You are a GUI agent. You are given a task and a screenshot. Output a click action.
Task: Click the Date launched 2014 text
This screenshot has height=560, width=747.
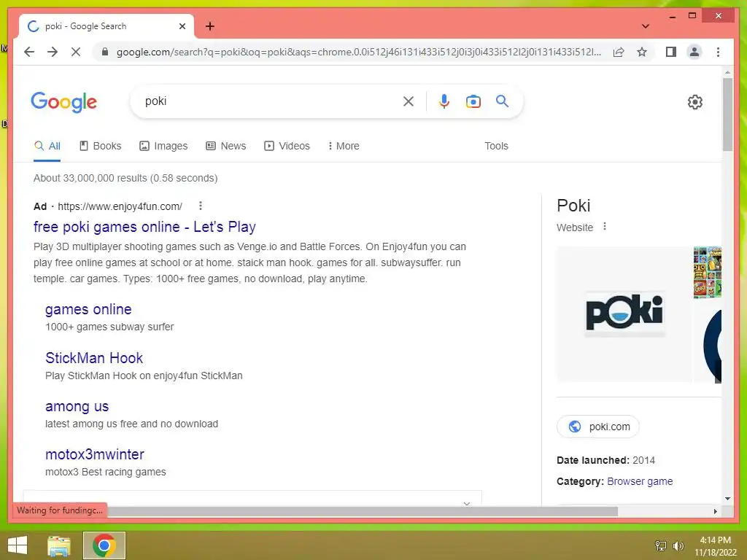click(605, 461)
